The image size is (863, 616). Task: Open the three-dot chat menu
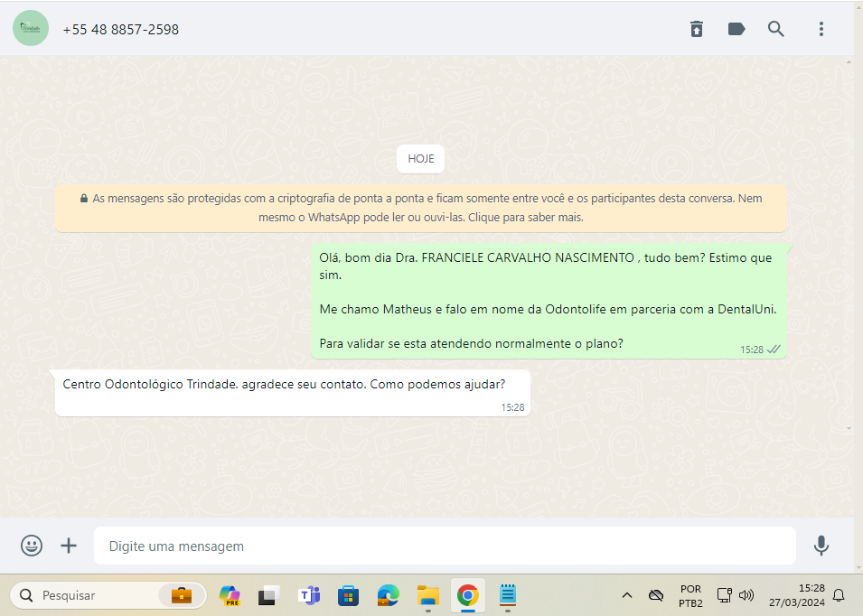pyautogui.click(x=821, y=29)
